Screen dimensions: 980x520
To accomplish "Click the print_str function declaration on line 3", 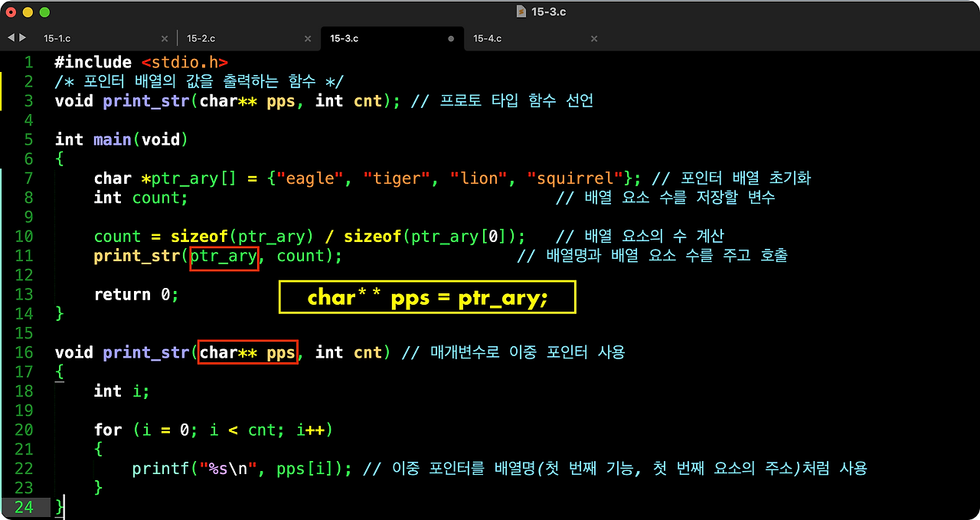I will [x=145, y=100].
